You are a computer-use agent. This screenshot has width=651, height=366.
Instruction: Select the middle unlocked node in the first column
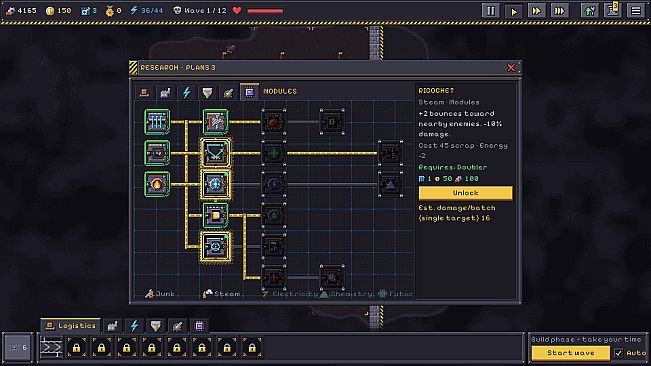(157, 153)
